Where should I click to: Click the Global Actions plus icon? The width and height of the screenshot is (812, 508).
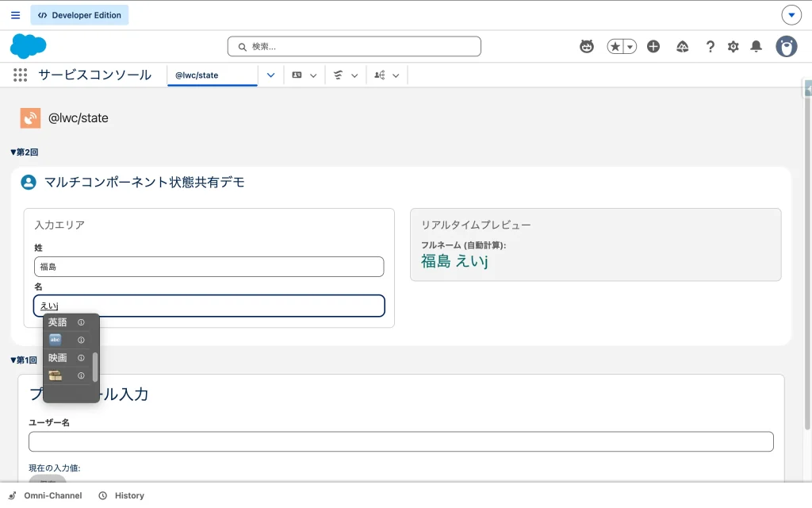tap(653, 47)
